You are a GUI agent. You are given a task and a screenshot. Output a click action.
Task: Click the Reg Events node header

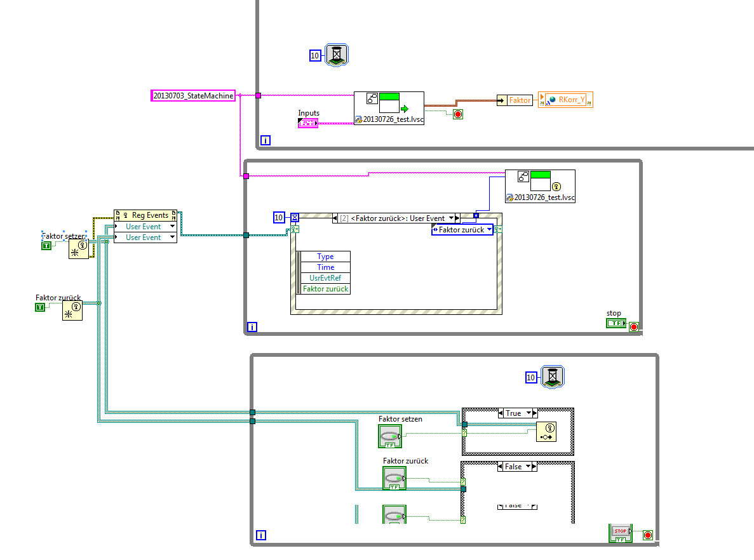point(145,215)
